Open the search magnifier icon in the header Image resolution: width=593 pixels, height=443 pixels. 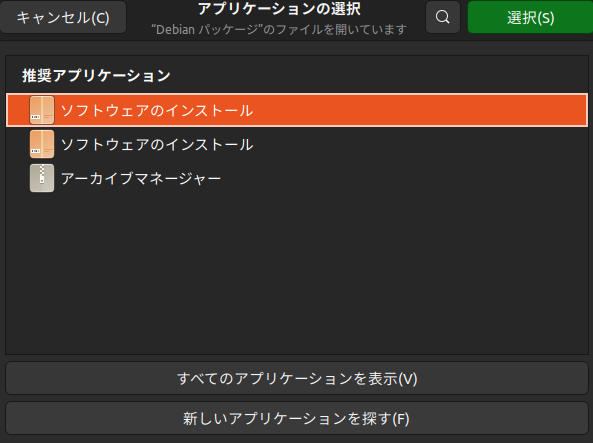click(x=442, y=17)
